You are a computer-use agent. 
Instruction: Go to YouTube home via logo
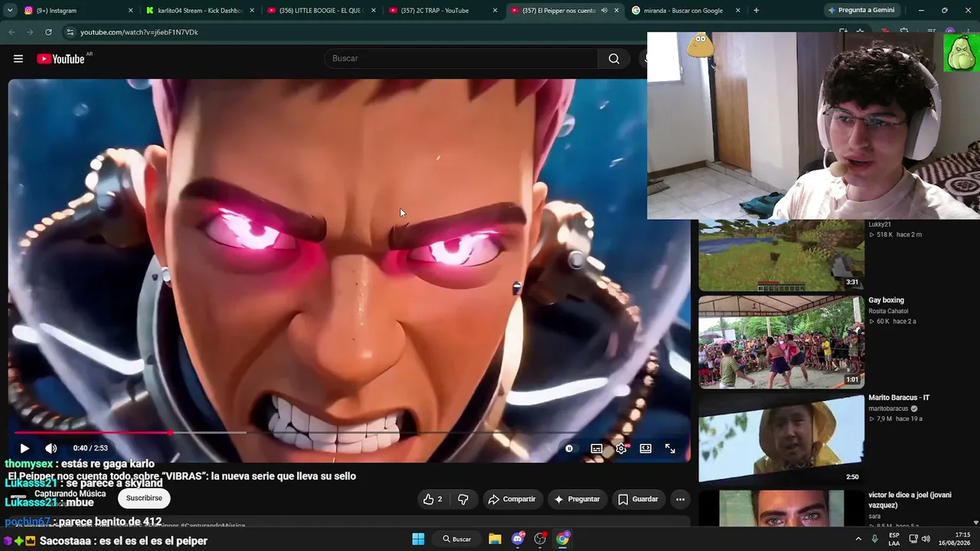60,59
